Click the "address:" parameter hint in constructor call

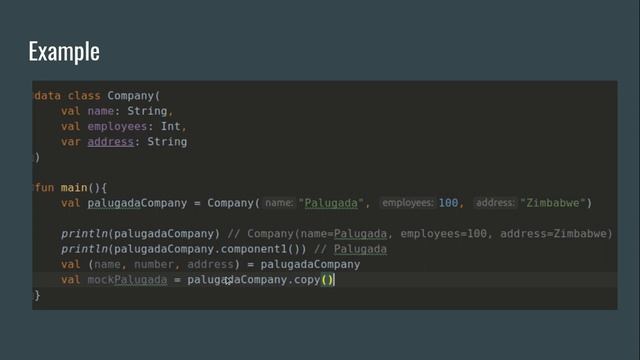pos(495,203)
